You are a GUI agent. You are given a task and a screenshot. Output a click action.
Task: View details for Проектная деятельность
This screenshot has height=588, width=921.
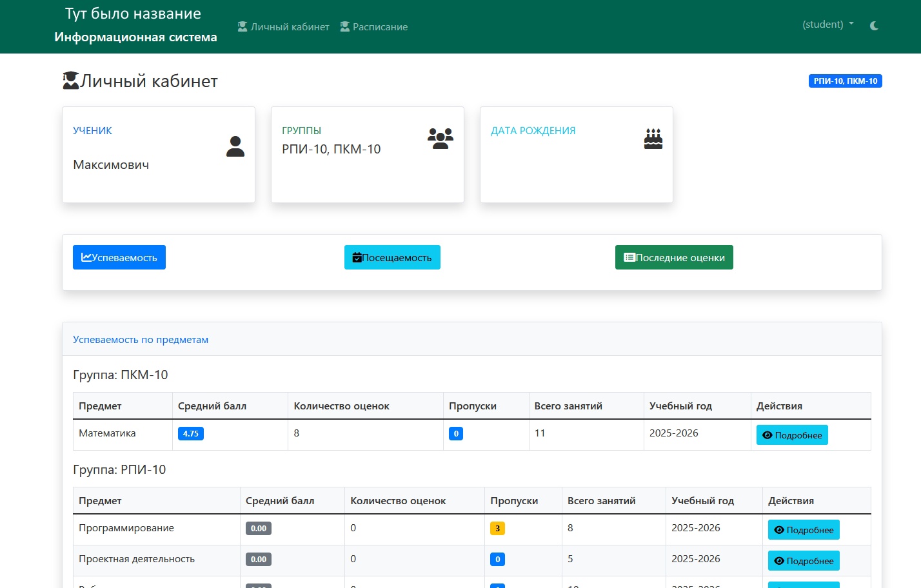[803, 561]
